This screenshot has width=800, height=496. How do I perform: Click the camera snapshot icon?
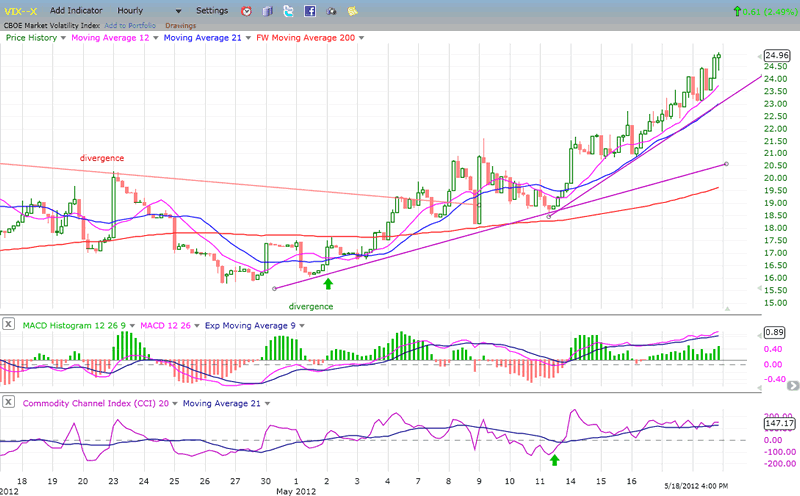[331, 11]
